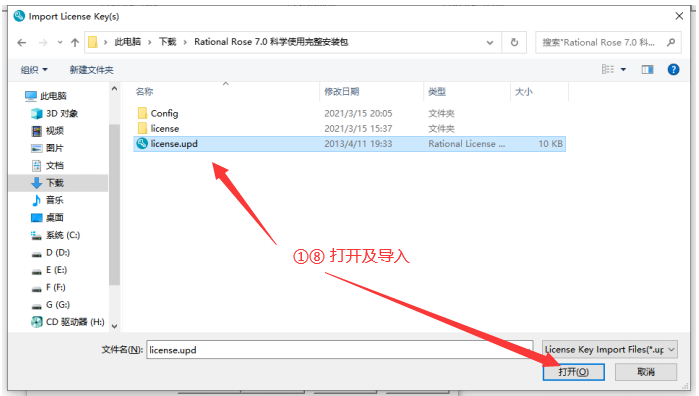Screen dimensions: 699x396
Task: Open the view options dropdown arrow
Action: click(x=623, y=70)
